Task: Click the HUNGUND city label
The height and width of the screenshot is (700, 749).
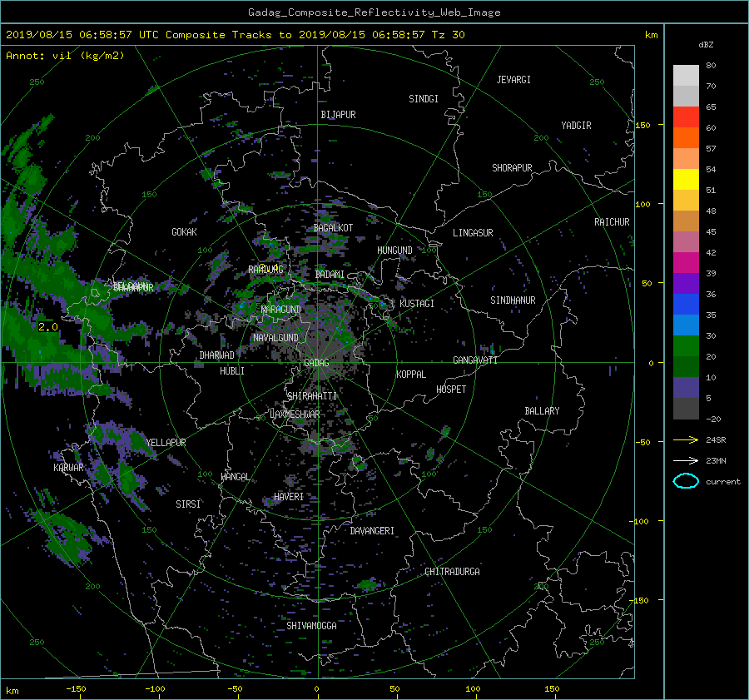Action: 394,251
